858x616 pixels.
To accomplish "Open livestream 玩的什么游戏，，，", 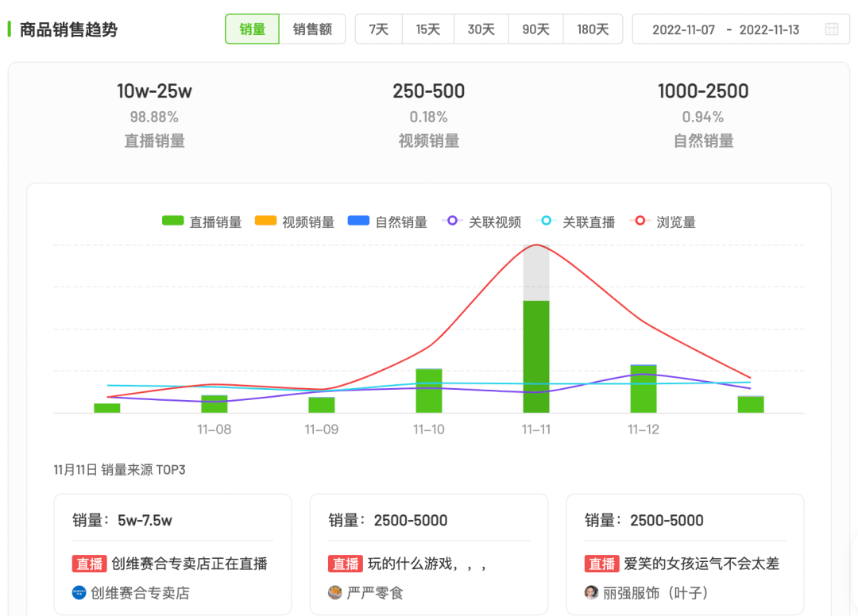I will coord(427,564).
